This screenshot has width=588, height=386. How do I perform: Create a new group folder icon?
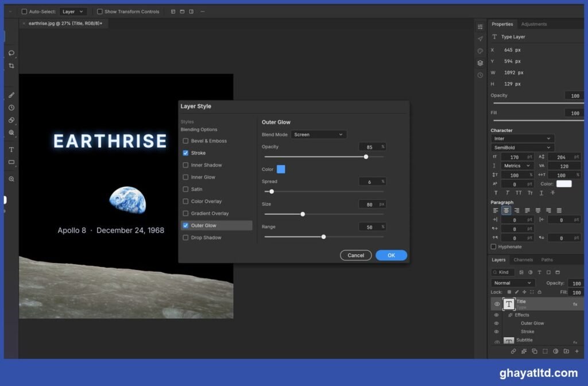click(x=566, y=351)
